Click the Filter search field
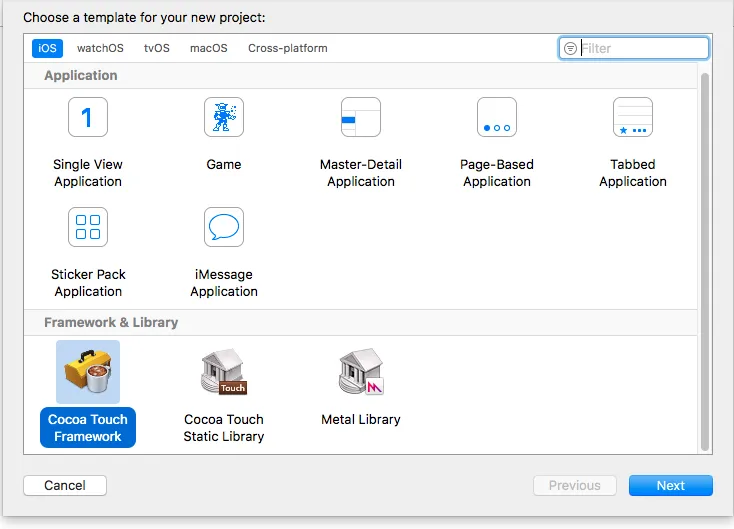The image size is (734, 529). [x=642, y=48]
